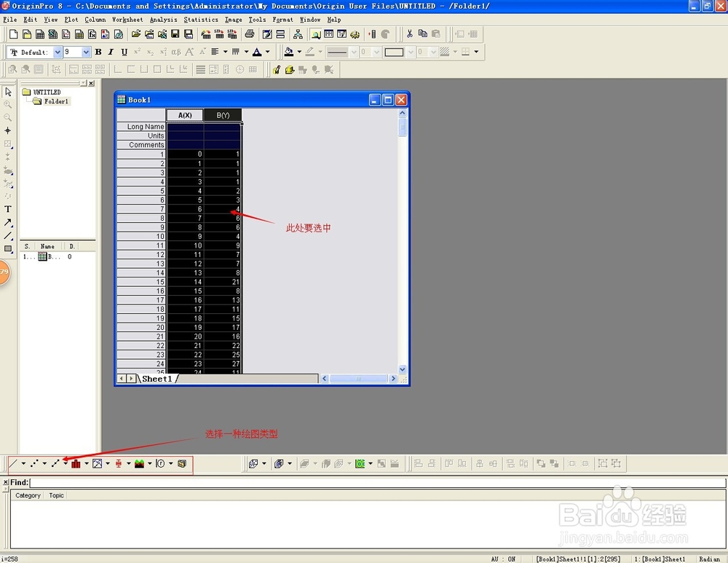Expand the fill color dropdown arrow

(299, 52)
